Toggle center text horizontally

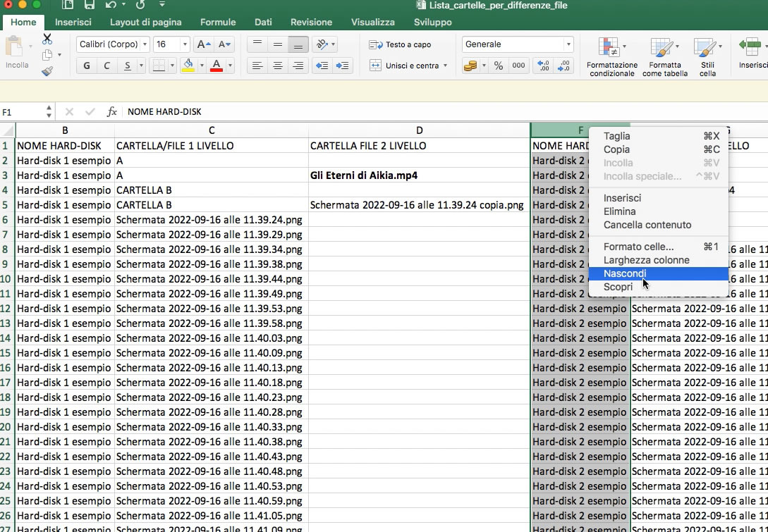tap(278, 66)
